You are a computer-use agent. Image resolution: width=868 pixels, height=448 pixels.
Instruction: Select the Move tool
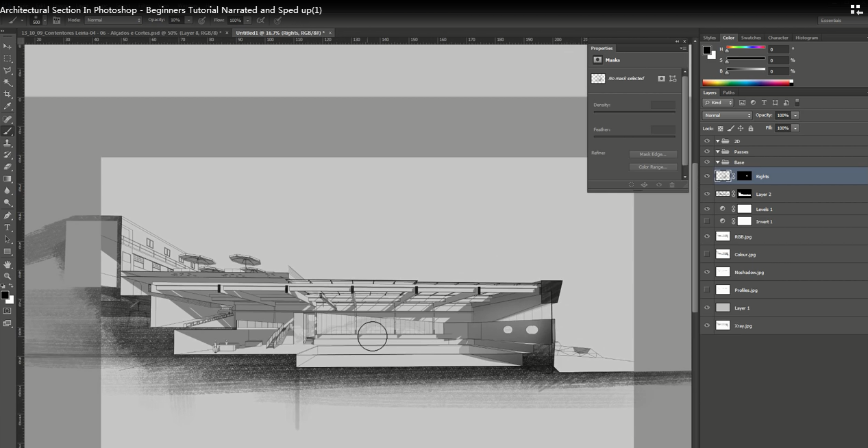[8, 46]
